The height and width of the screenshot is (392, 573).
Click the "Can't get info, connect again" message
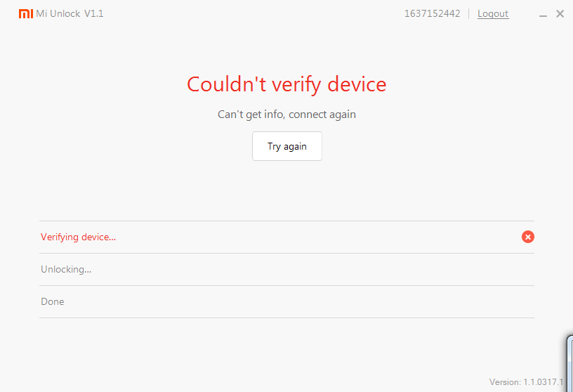coord(286,114)
